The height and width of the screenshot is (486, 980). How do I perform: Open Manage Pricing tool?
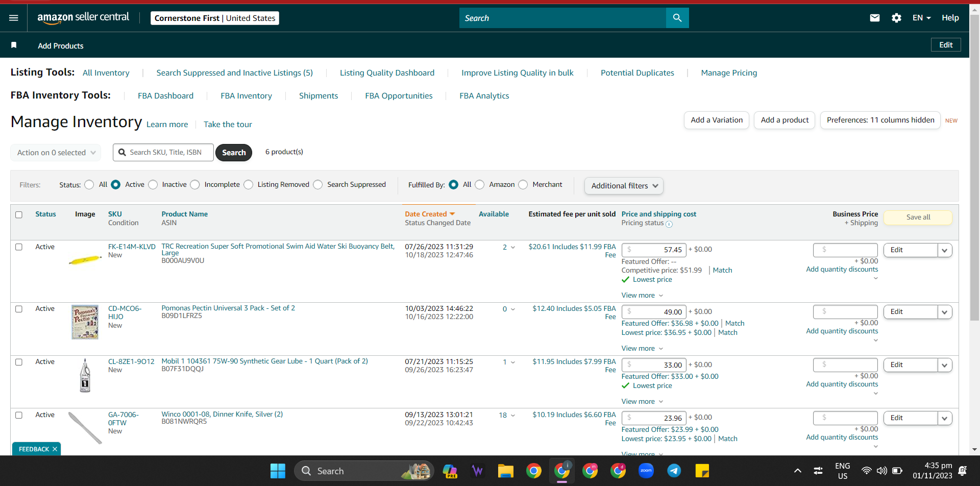[729, 73]
